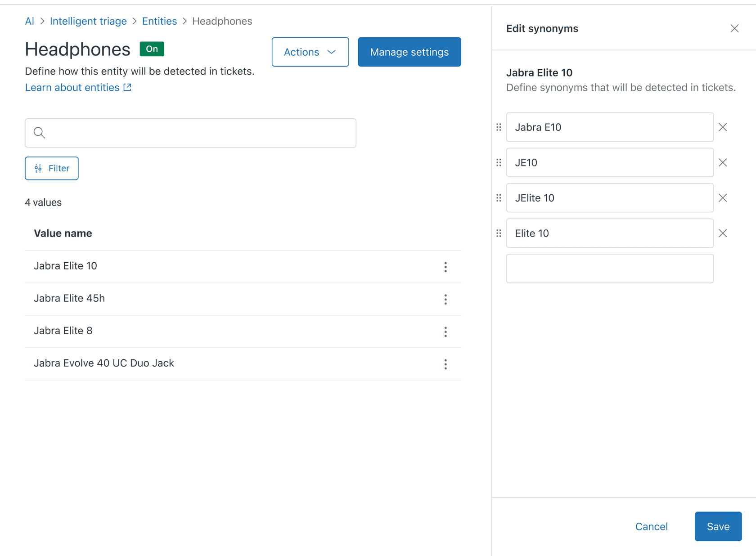Open the kebab menu for Jabra Elite 45h

[x=445, y=299]
